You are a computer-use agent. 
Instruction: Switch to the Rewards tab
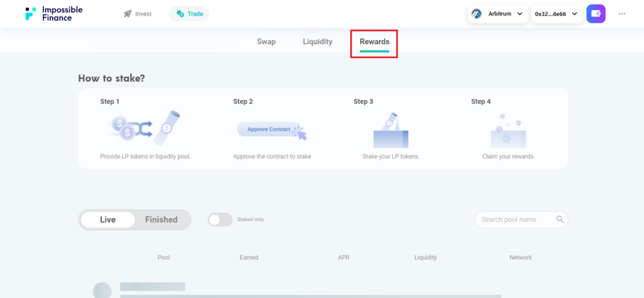point(374,41)
